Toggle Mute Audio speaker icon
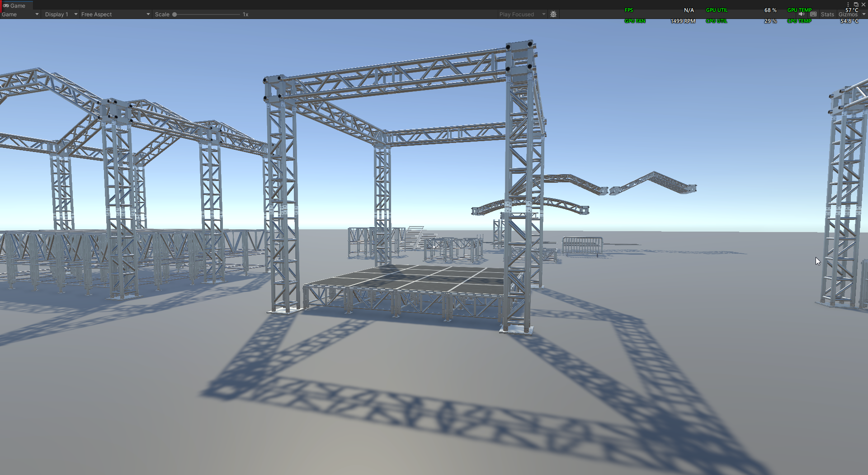 pos(802,14)
